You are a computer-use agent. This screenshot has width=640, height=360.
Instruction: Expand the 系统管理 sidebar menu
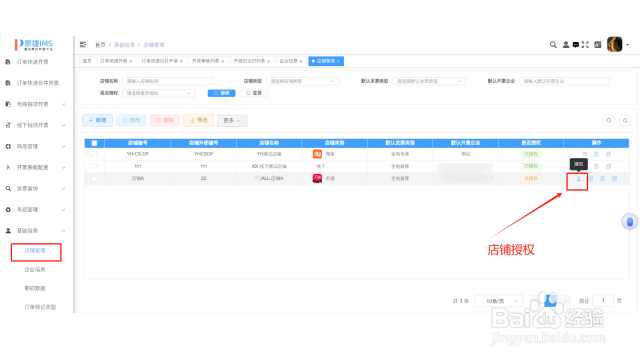click(35, 209)
